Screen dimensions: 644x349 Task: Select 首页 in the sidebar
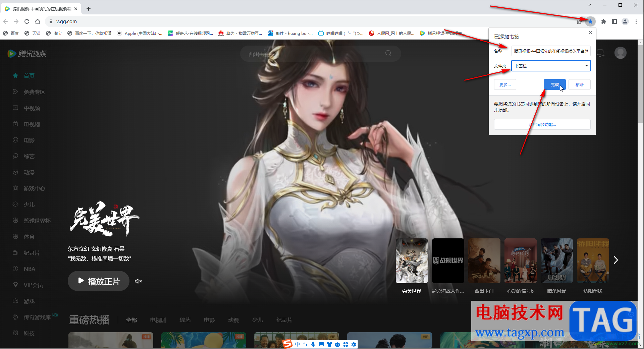tap(24, 76)
